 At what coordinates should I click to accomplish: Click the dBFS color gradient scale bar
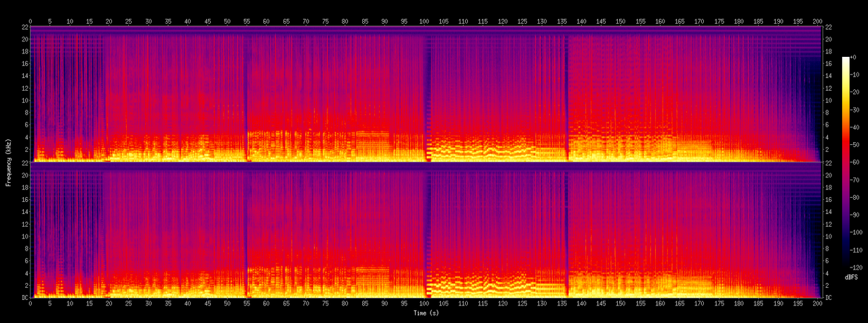(x=846, y=163)
